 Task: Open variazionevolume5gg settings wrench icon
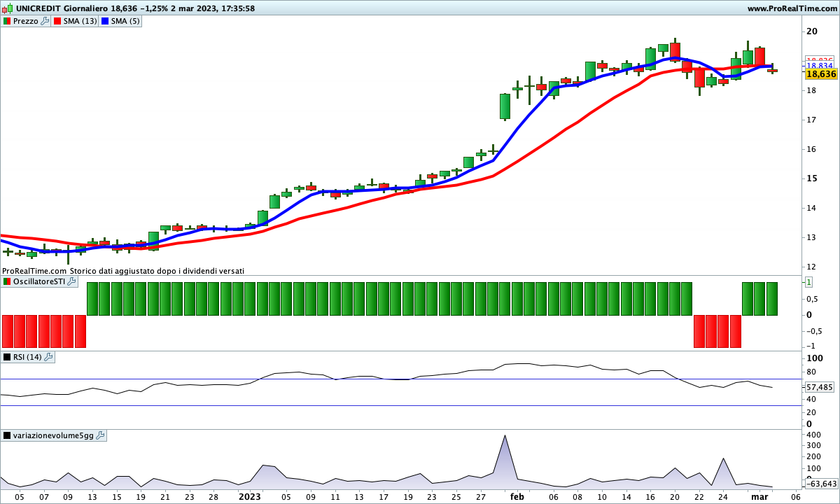pos(100,435)
